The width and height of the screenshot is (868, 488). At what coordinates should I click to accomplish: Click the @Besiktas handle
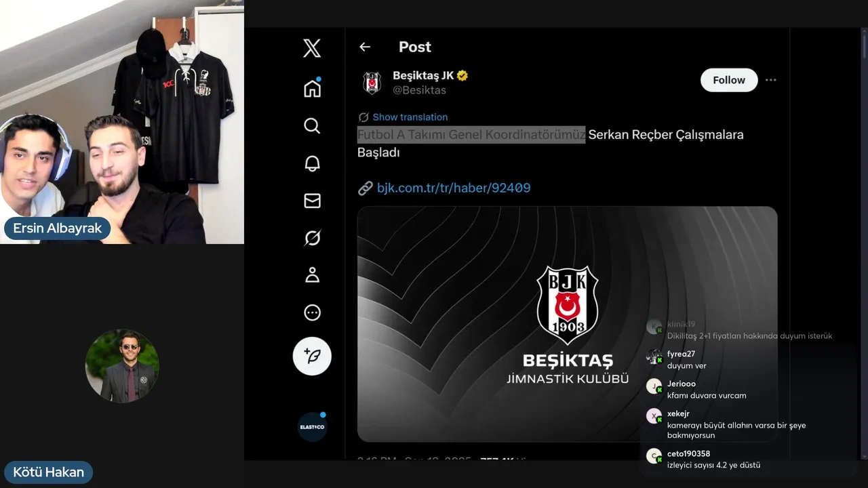(x=419, y=90)
